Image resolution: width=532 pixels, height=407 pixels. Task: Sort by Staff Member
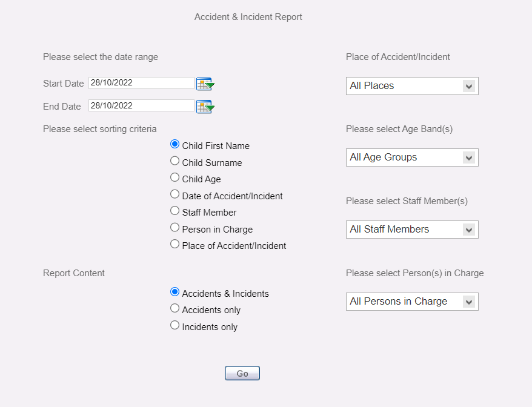[175, 211]
